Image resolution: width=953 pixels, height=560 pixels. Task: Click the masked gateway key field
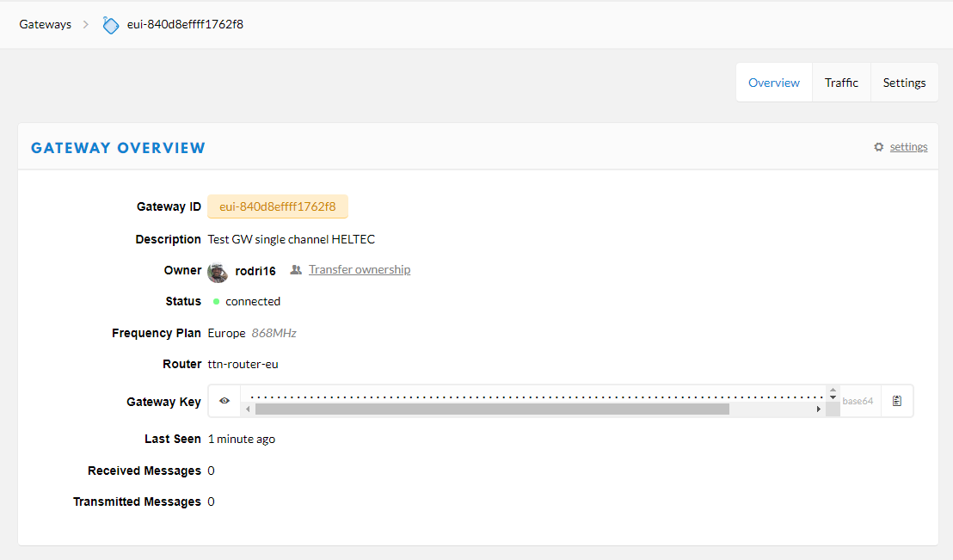533,397
